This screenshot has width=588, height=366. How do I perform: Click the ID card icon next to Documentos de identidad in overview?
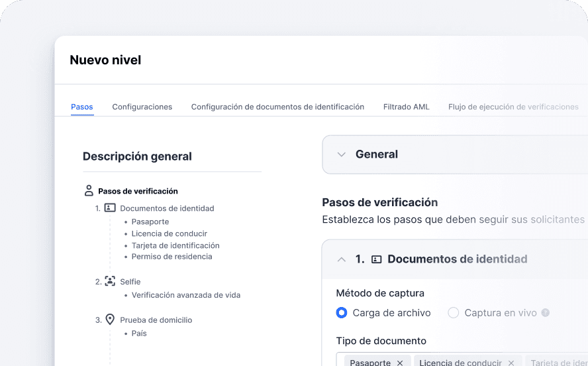tap(110, 208)
